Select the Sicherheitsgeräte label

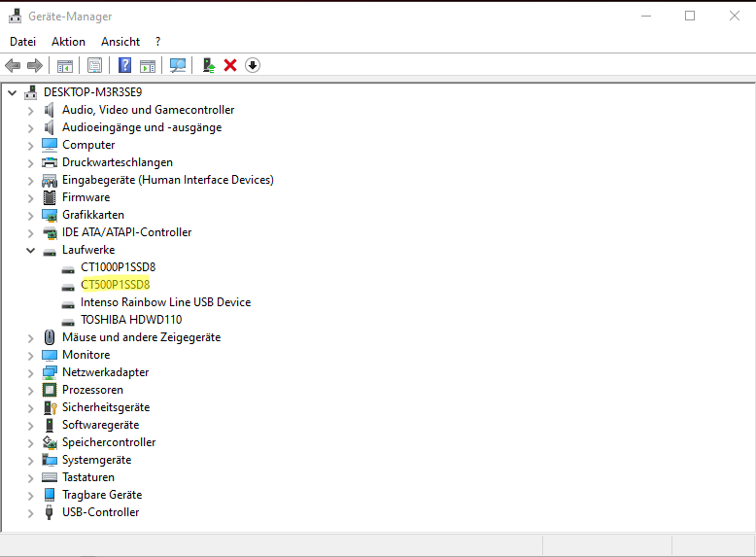pos(106,407)
